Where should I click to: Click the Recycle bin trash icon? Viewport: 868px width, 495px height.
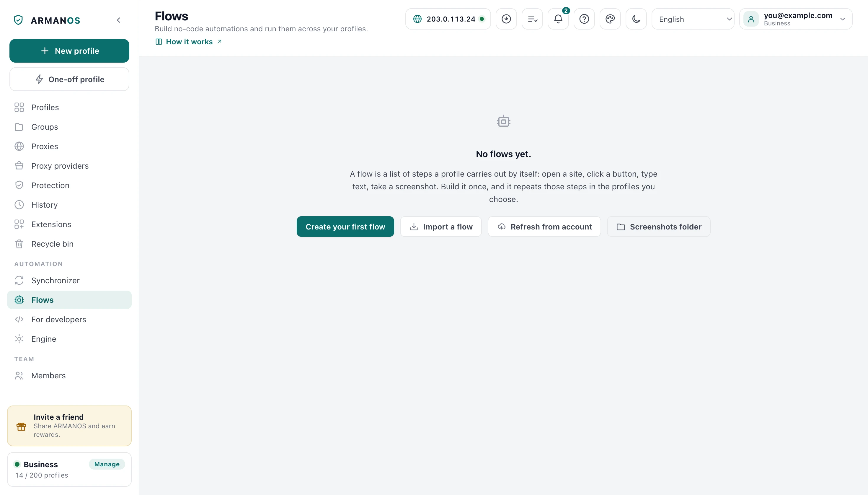(19, 244)
